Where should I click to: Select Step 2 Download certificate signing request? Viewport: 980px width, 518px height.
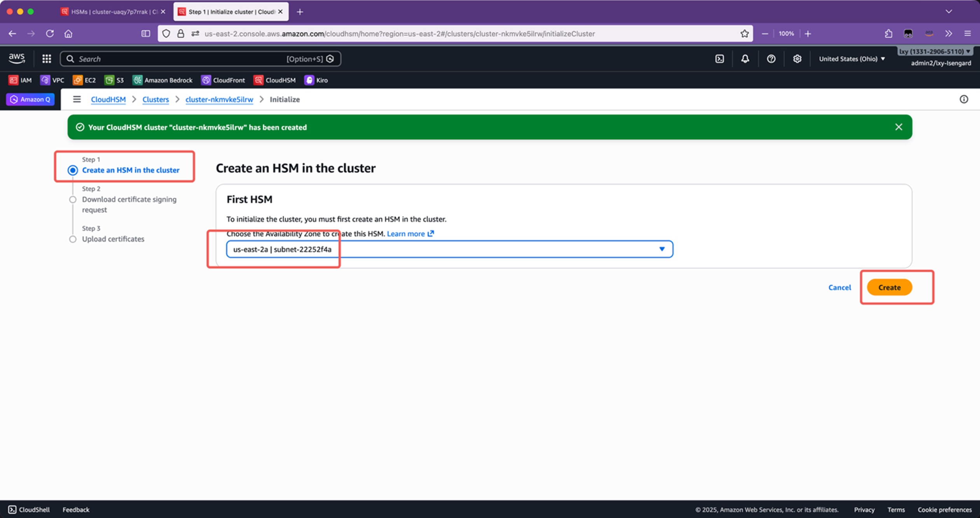click(x=73, y=199)
